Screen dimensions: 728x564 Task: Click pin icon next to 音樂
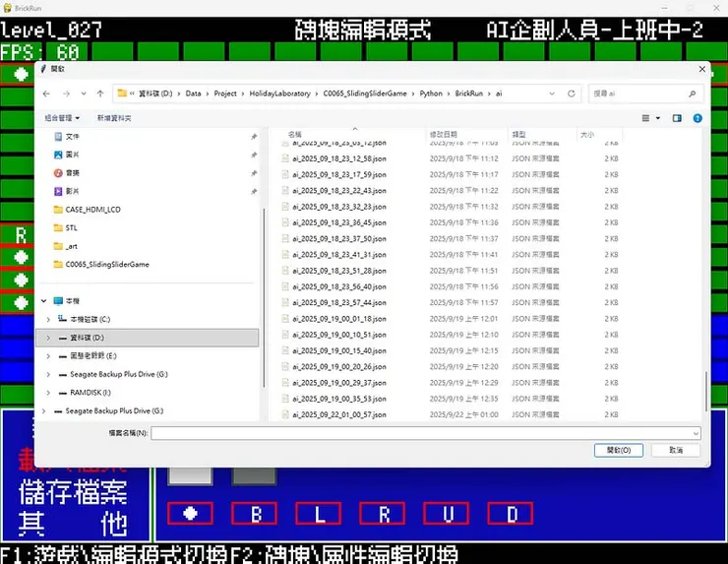coord(254,173)
